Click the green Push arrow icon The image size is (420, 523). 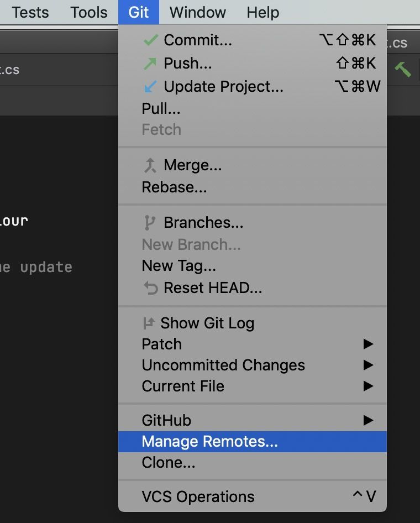tap(150, 64)
